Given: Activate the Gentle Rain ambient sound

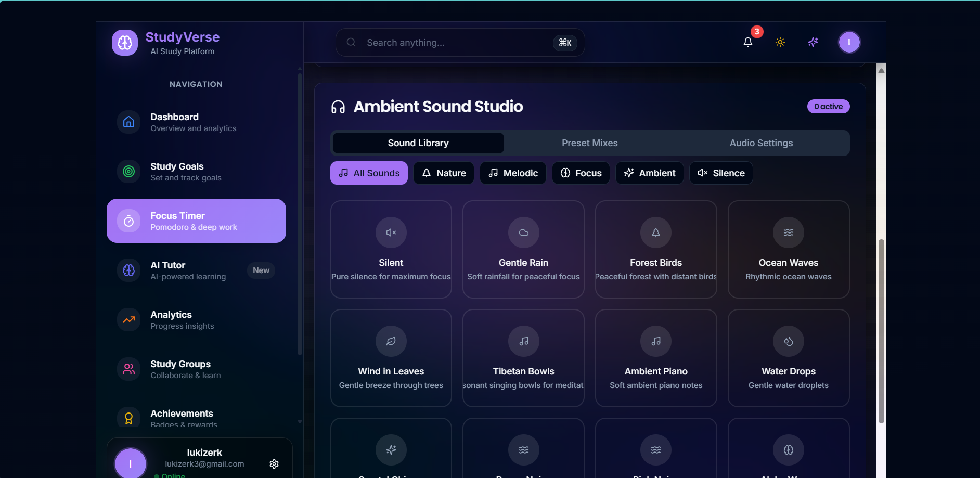Looking at the screenshot, I should pos(523,249).
